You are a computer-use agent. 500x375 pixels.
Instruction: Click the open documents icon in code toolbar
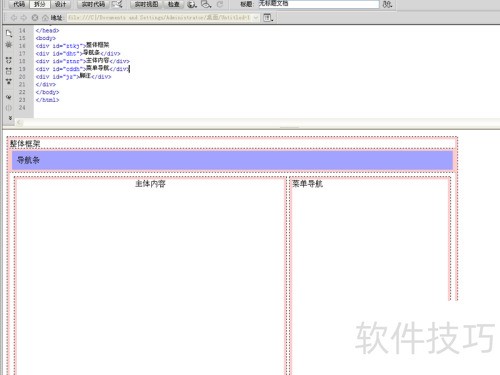tap(9, 33)
